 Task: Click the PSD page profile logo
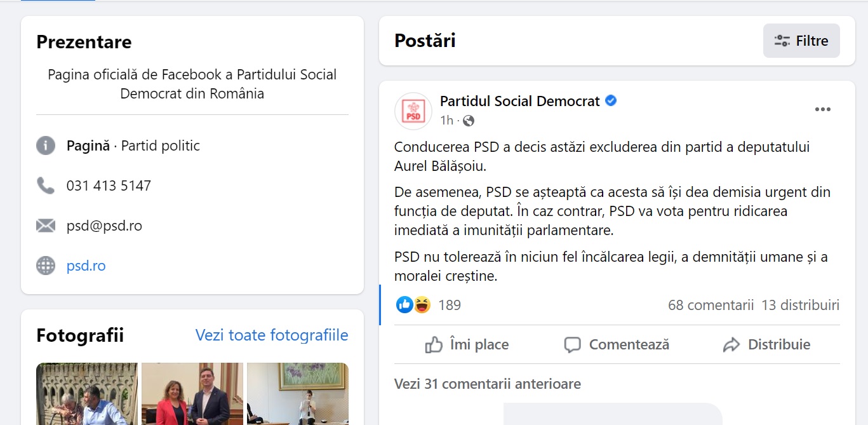(x=413, y=111)
